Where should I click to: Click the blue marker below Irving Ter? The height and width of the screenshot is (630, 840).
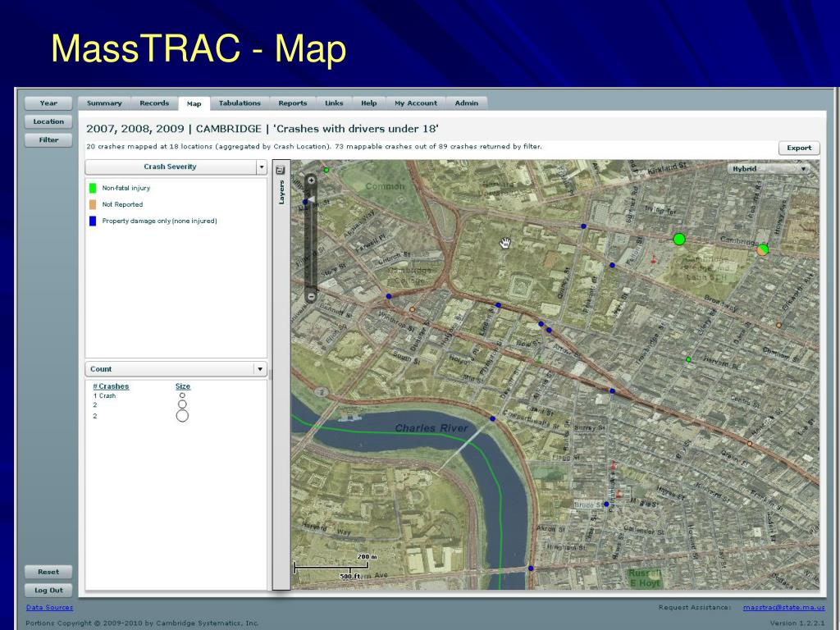point(612,265)
